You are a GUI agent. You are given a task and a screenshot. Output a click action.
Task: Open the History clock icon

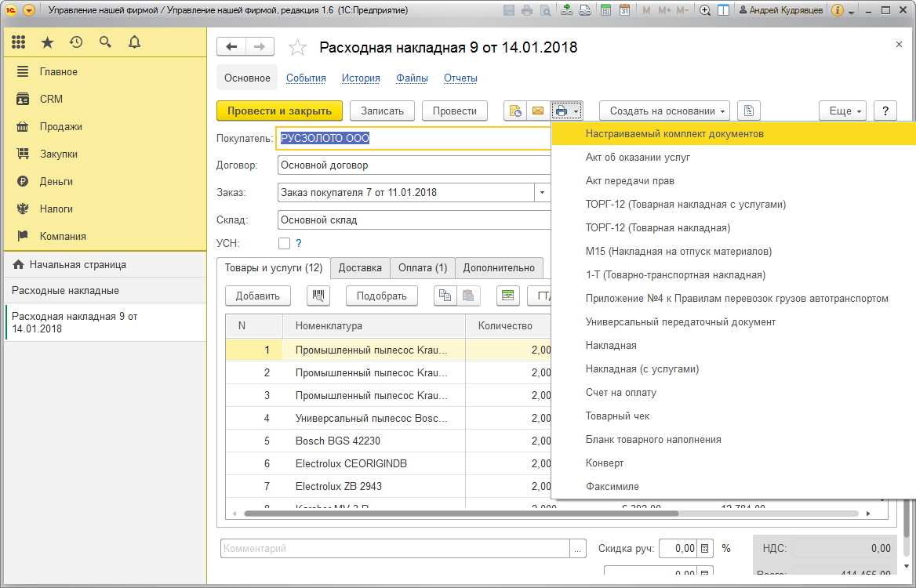point(76,42)
